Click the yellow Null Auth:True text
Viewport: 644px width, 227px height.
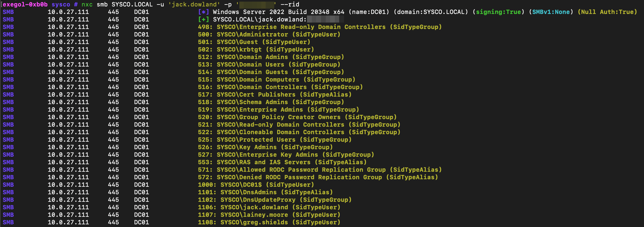607,12
